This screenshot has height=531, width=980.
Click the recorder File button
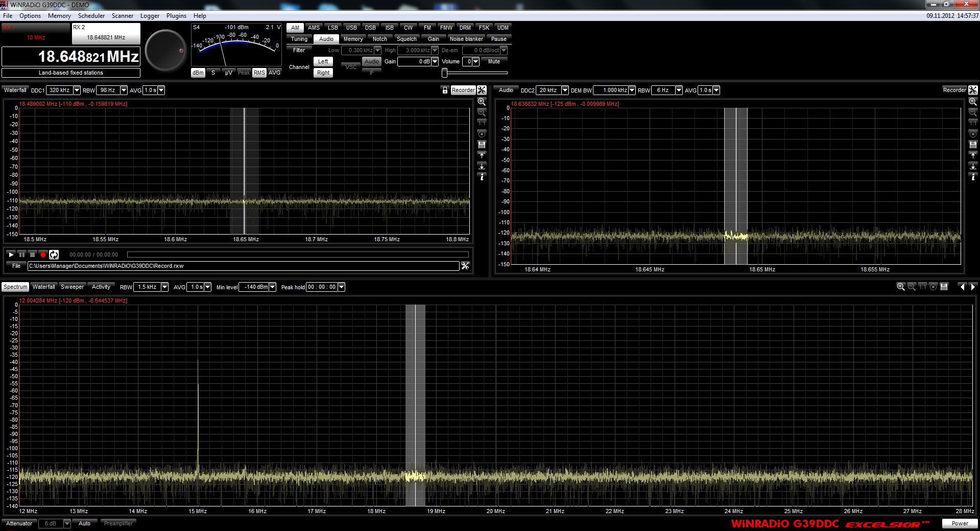16,266
